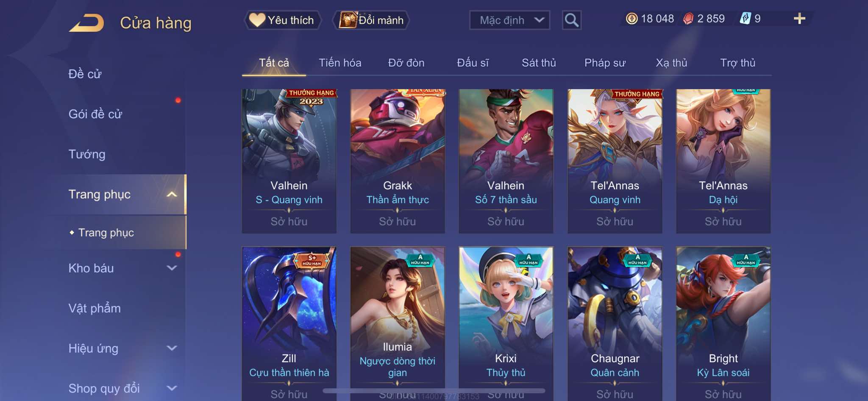Screen dimensions: 868x401
Task: Tap the blue ticket currency icon
Action: tap(745, 19)
